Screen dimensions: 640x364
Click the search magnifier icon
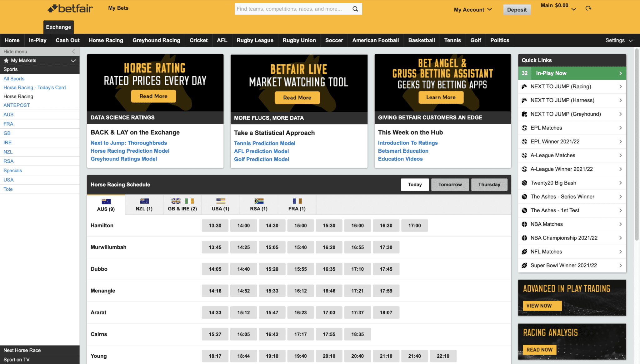click(x=355, y=9)
